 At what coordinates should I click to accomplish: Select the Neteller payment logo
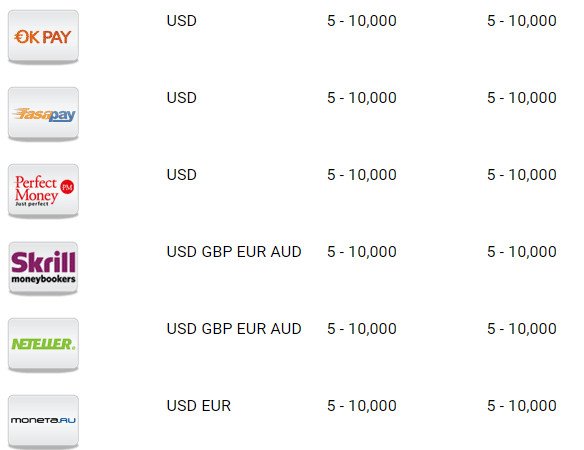[x=43, y=345]
